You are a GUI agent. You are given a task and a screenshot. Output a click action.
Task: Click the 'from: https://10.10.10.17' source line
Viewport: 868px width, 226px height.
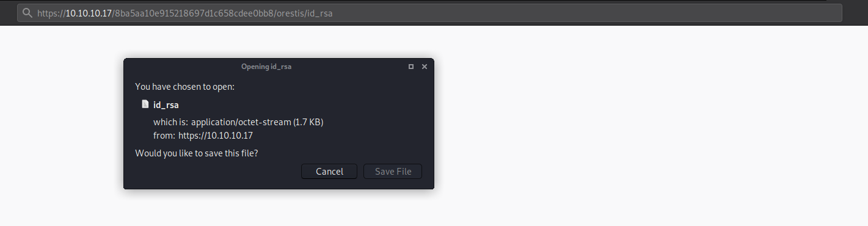(203, 136)
